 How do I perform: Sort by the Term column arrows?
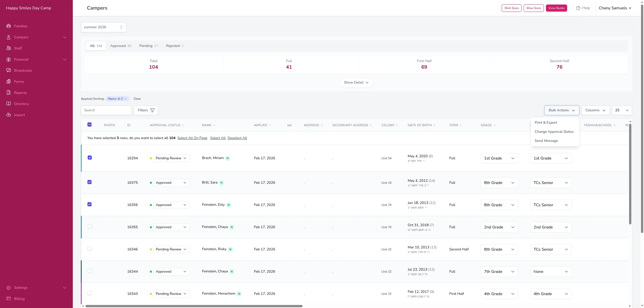461,125
